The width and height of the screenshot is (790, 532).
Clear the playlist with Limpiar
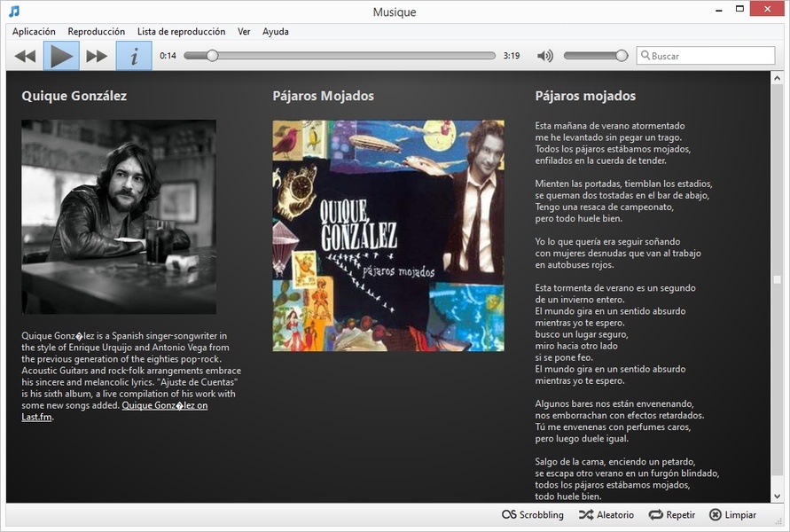click(x=732, y=514)
